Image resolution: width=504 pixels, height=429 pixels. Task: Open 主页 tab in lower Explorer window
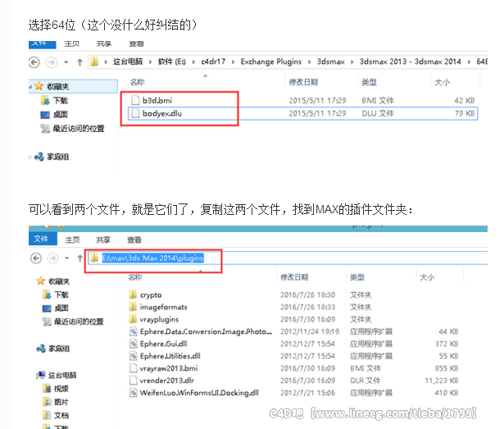[x=72, y=240]
